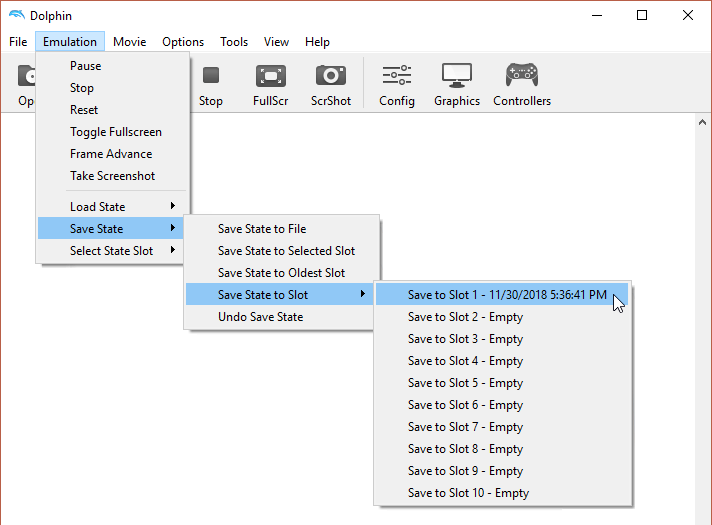Choose Save State to Selected Slot
The height and width of the screenshot is (525, 712).
pyautogui.click(x=282, y=251)
